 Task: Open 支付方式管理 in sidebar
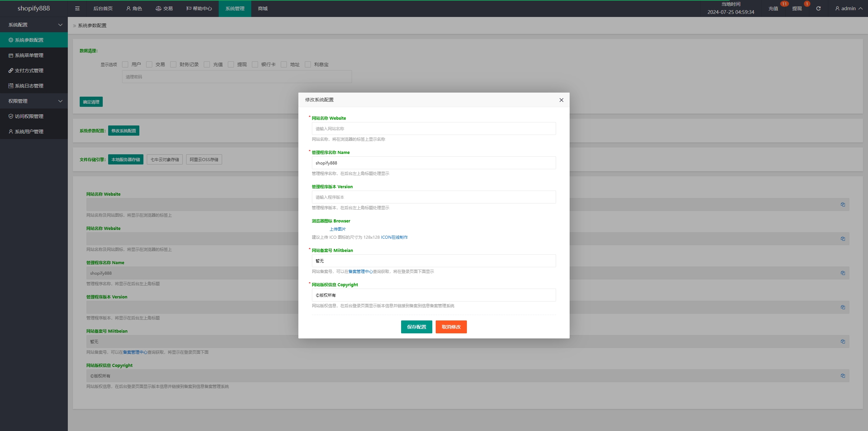coord(29,71)
